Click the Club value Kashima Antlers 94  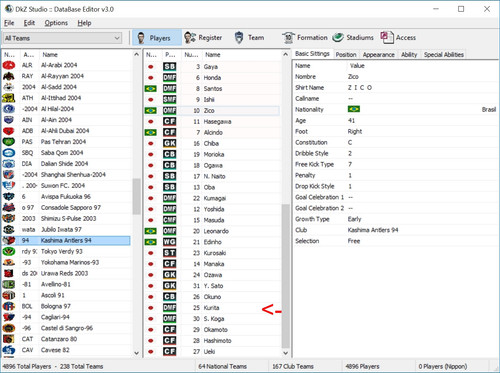pyautogui.click(x=373, y=230)
